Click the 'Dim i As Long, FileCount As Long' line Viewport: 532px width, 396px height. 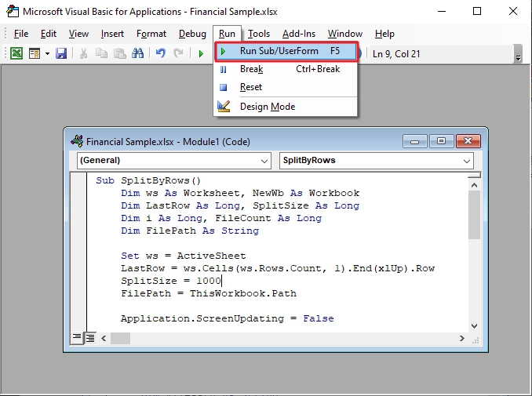pos(221,218)
